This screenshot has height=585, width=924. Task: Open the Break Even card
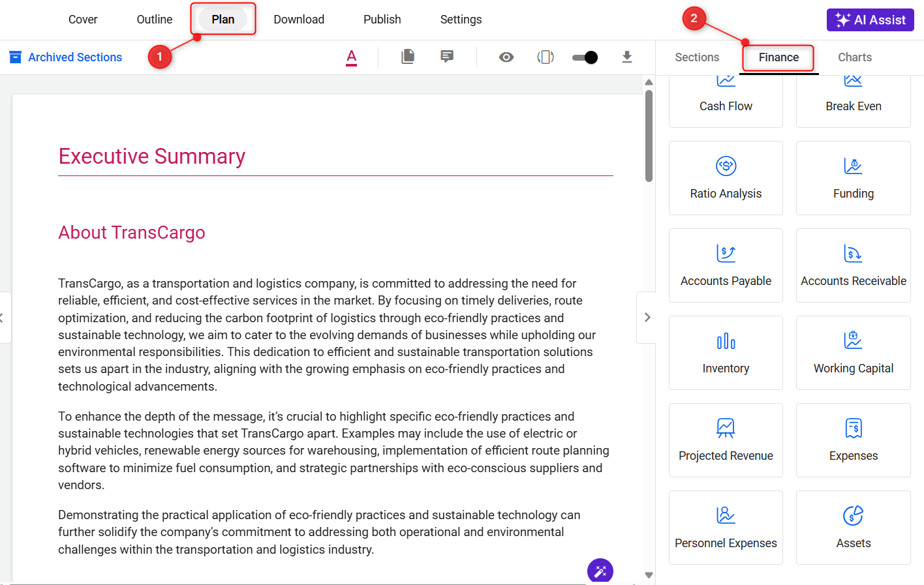pos(854,101)
